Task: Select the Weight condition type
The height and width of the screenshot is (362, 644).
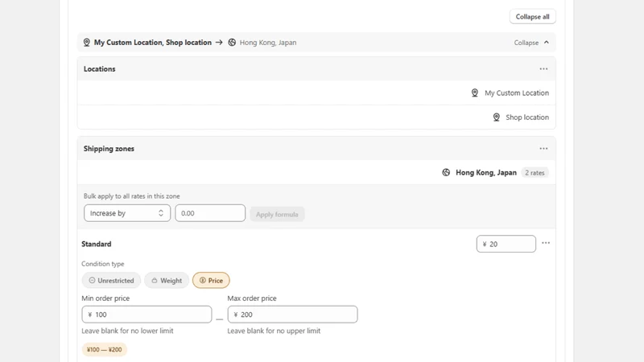Action: click(x=167, y=280)
